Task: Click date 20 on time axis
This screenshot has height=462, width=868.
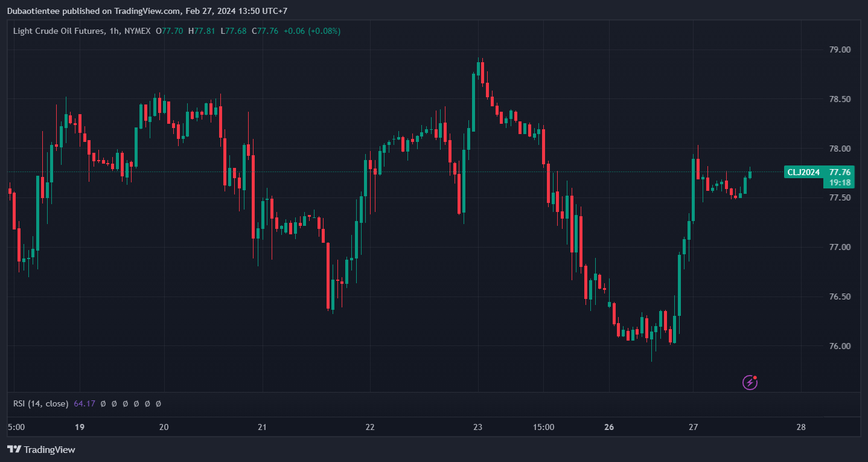Action: point(164,428)
